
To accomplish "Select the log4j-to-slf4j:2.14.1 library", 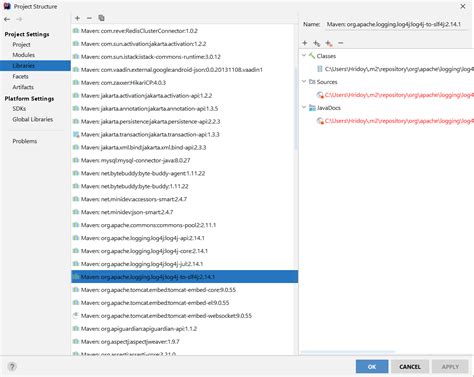I will (x=184, y=277).
